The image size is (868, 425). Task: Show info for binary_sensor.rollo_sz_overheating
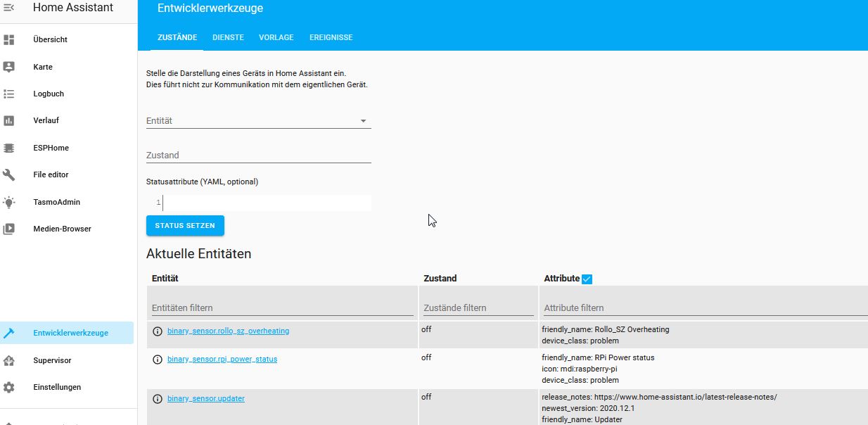click(158, 331)
